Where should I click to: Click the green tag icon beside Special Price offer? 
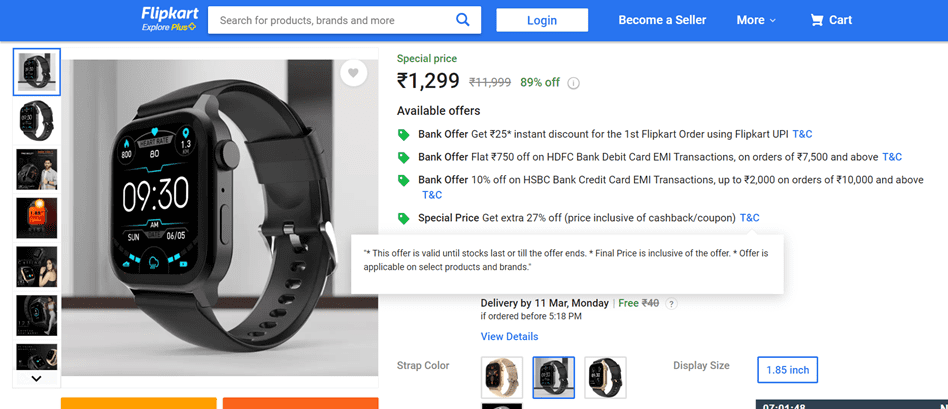[x=403, y=218]
